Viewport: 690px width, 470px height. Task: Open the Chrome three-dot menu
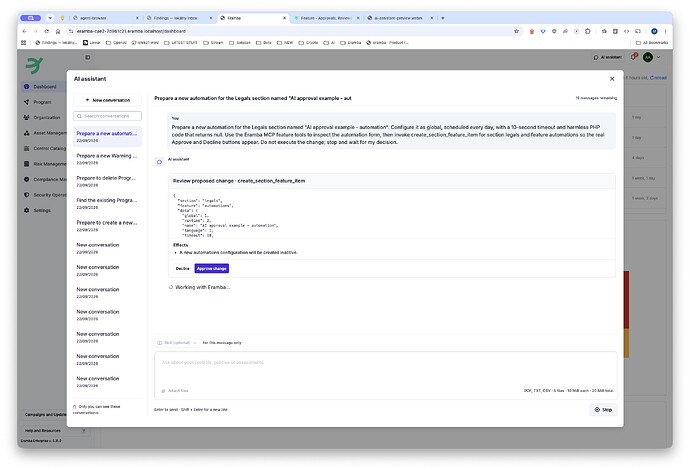665,31
